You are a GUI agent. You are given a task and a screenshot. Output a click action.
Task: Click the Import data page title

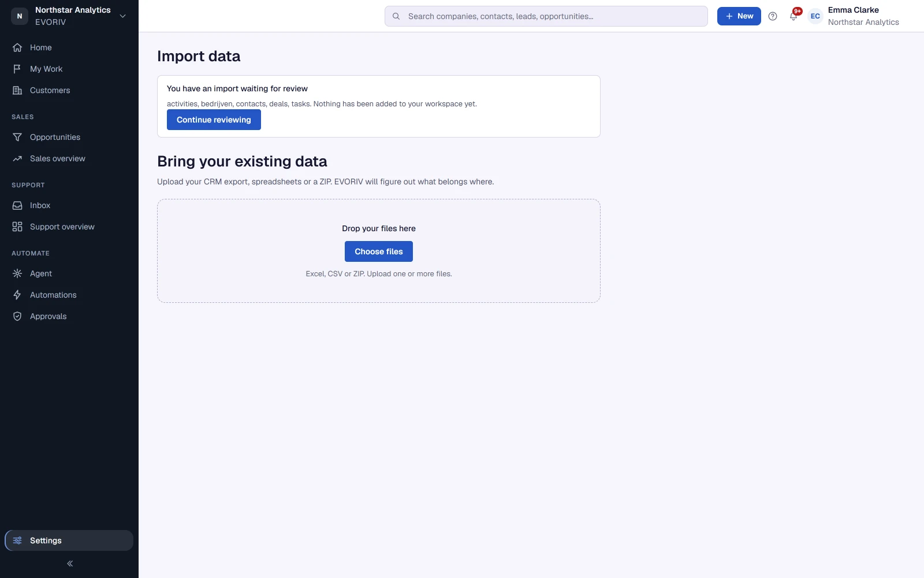point(199,56)
